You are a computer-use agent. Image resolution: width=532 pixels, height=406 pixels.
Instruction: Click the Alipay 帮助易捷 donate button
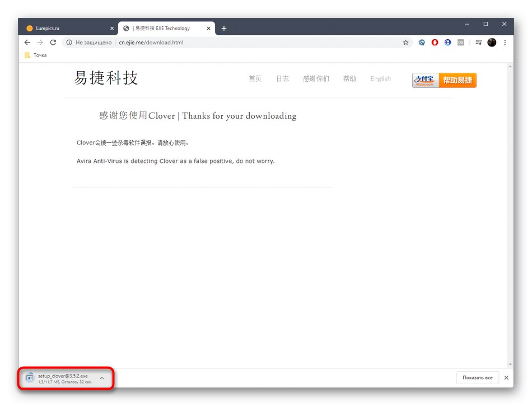point(444,81)
